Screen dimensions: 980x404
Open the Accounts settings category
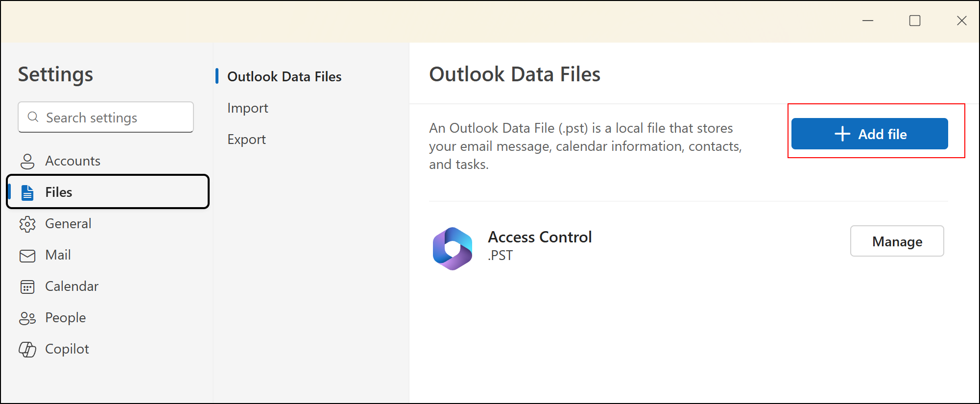point(72,161)
